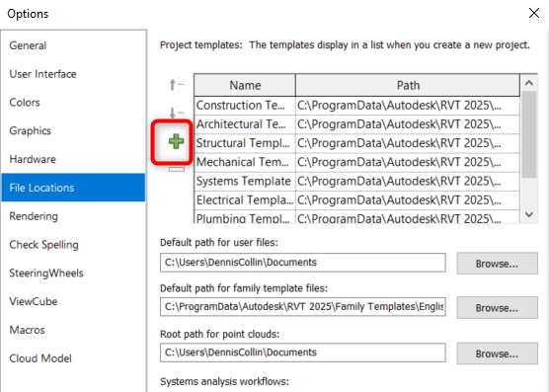The height and width of the screenshot is (392, 549).
Task: Select the Colors category
Action: coord(73,103)
